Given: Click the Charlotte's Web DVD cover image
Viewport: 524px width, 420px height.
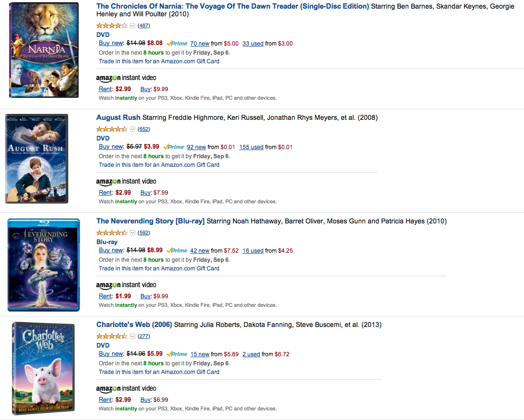Looking at the screenshot, I should pos(43,368).
